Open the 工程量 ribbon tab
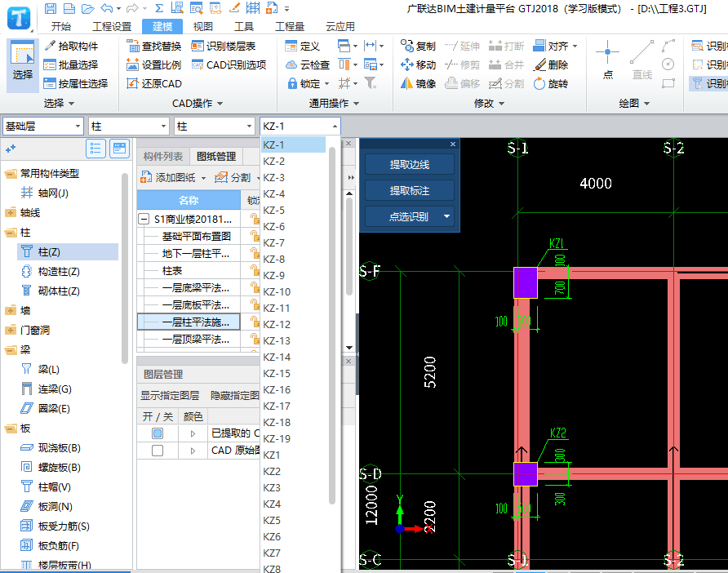 (x=290, y=26)
